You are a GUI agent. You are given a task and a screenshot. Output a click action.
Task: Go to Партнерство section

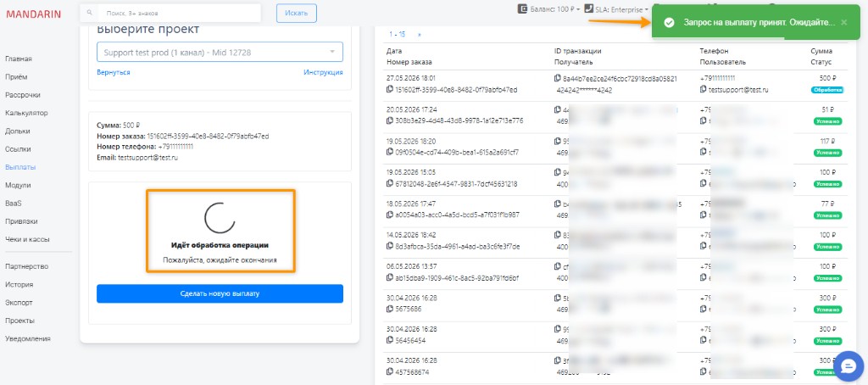coord(26,266)
